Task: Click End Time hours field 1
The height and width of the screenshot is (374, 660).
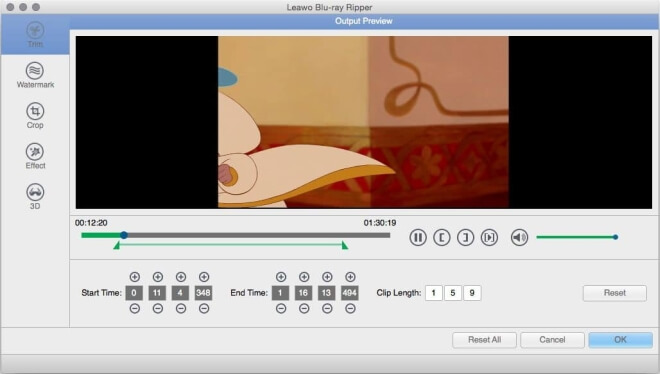Action: coord(280,293)
